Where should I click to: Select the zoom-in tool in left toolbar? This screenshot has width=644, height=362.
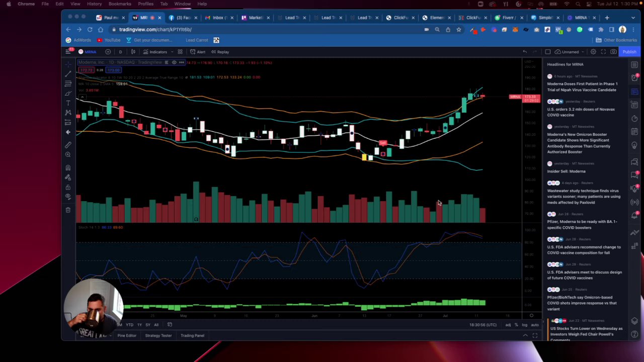point(68,154)
